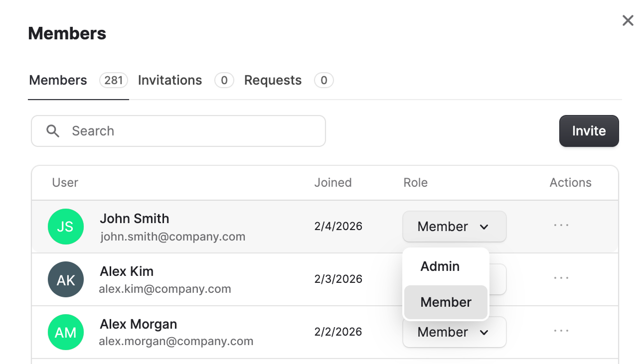Click John Smith's green JS avatar
The height and width of the screenshot is (364, 642).
[x=66, y=227]
